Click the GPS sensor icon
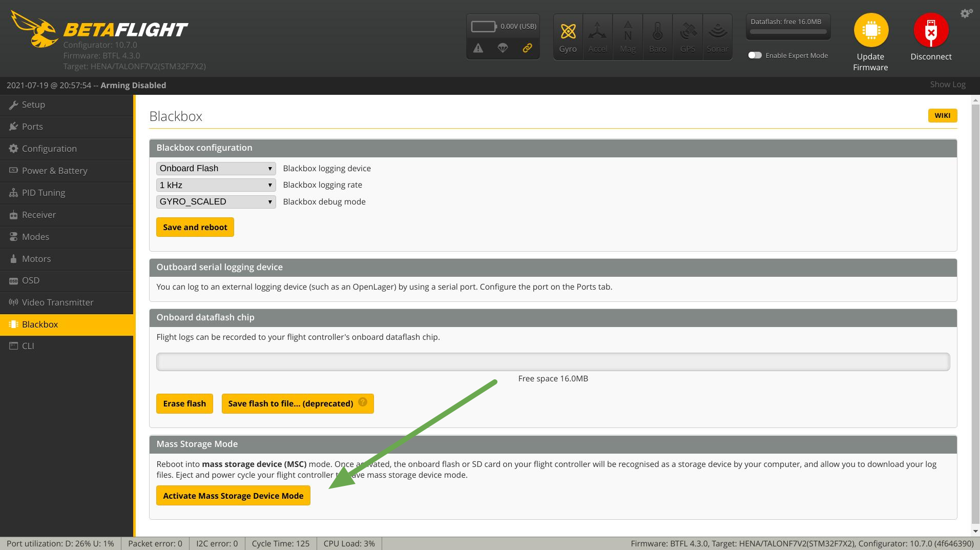This screenshot has height=550, width=980. tap(687, 32)
